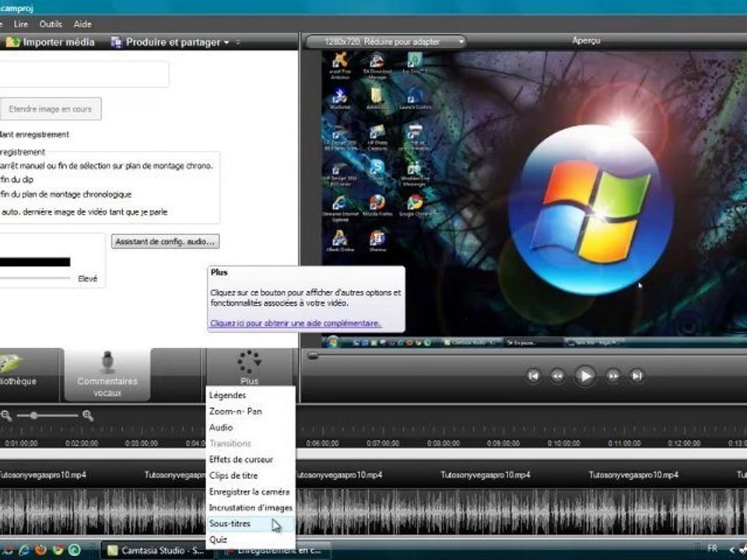Viewport: 747px width, 560px height.
Task: Select fin du plan de montage chronologique option
Action: pos(65,194)
